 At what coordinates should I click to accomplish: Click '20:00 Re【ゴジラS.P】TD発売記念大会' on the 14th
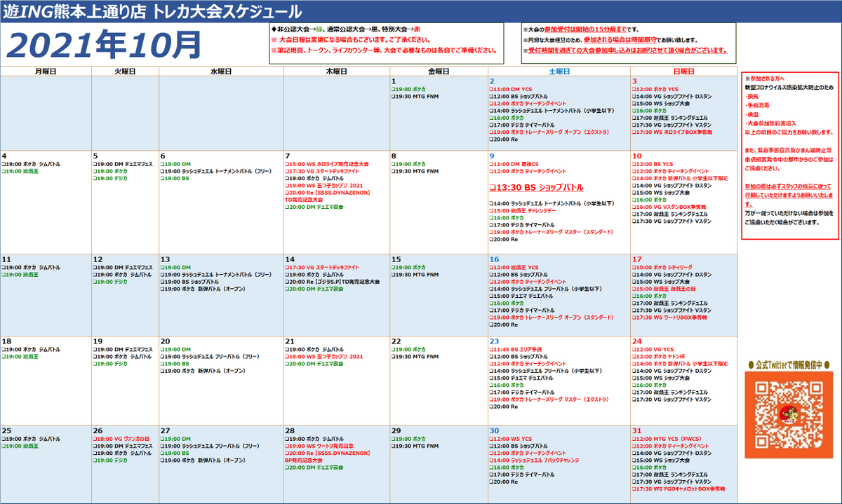pos(333,281)
